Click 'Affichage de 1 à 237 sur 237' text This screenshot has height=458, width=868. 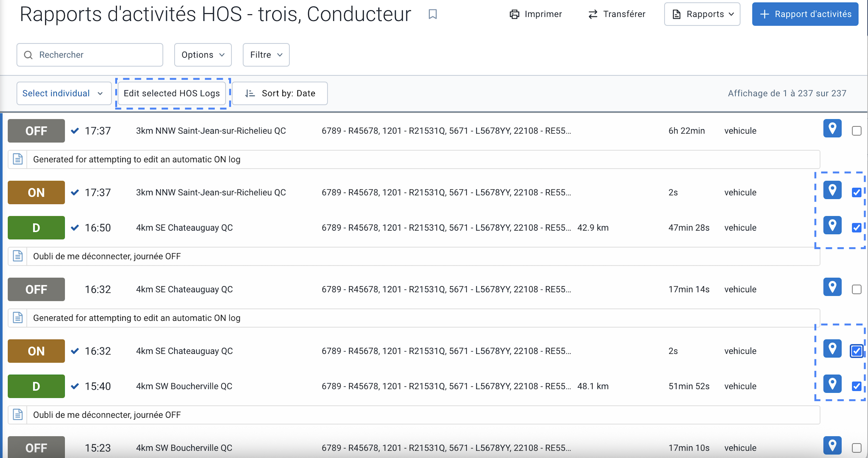pyautogui.click(x=787, y=94)
